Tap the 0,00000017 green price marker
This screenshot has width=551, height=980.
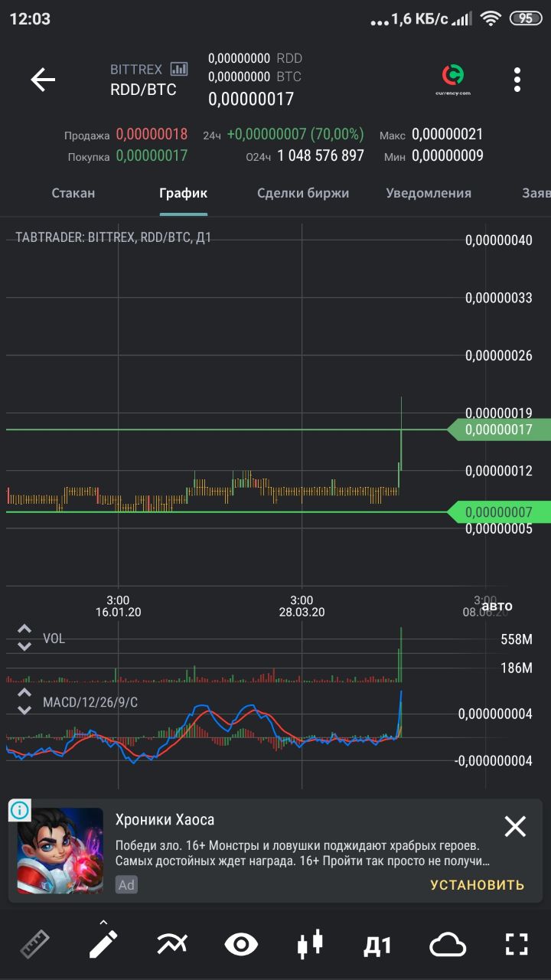[498, 430]
